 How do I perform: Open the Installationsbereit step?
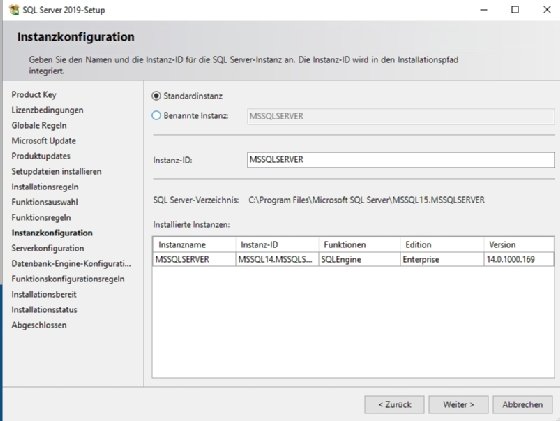tap(44, 295)
